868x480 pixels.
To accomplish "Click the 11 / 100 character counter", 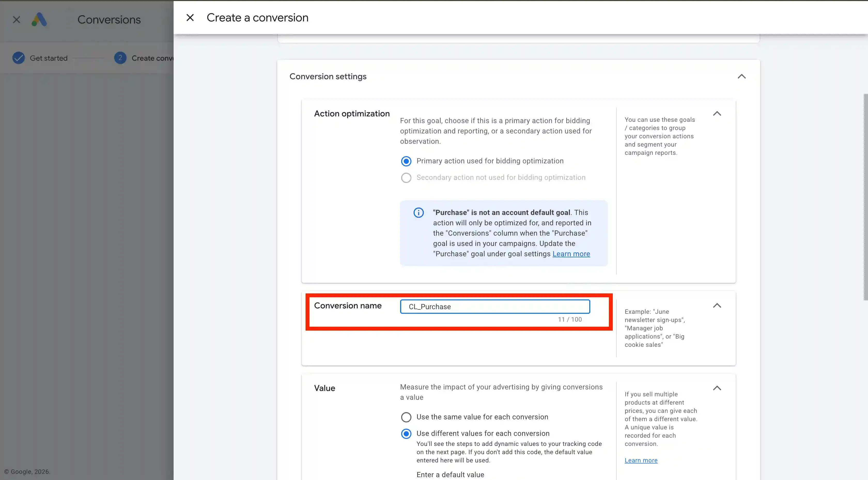I will pyautogui.click(x=570, y=319).
